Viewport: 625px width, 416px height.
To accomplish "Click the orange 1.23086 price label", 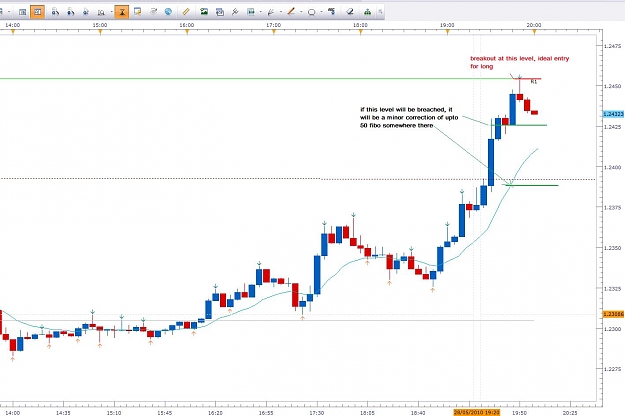I will point(613,314).
